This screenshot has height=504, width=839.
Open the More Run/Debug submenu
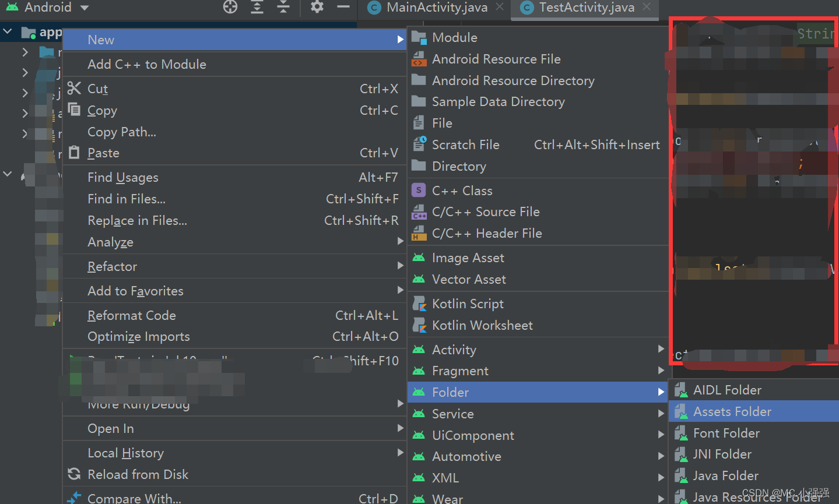point(234,404)
